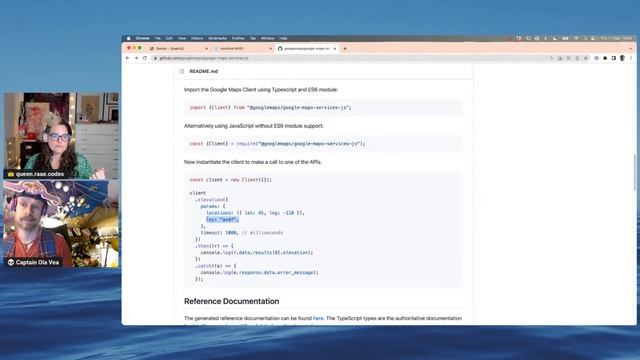Open Control Center in the menu bar
This screenshot has width=640, height=360.
[x=593, y=38]
